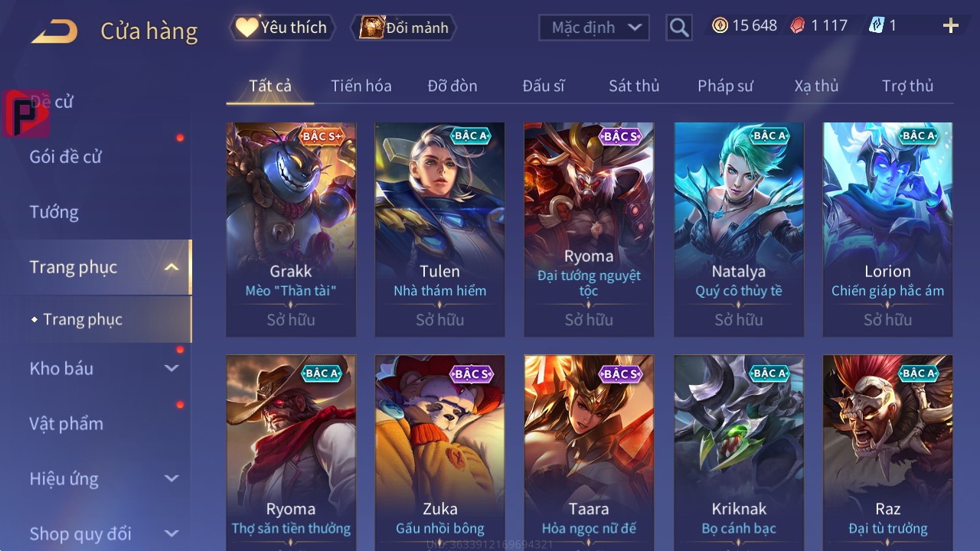
Task: Switch to the Sát thủ tab
Action: click(x=634, y=86)
